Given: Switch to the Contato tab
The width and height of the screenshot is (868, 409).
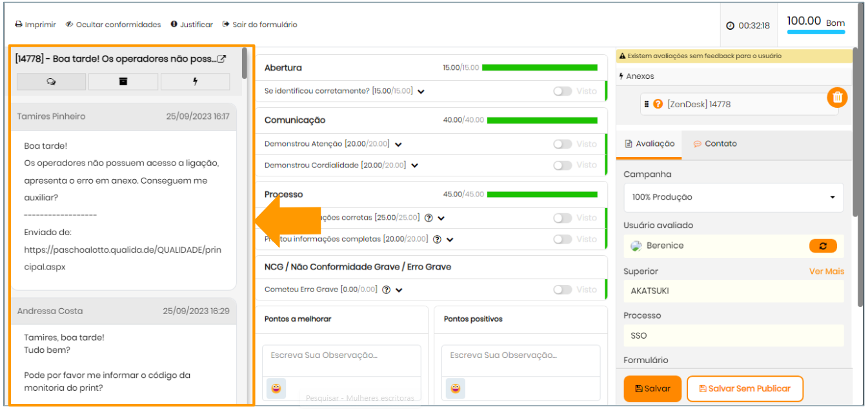Looking at the screenshot, I should 714,144.
